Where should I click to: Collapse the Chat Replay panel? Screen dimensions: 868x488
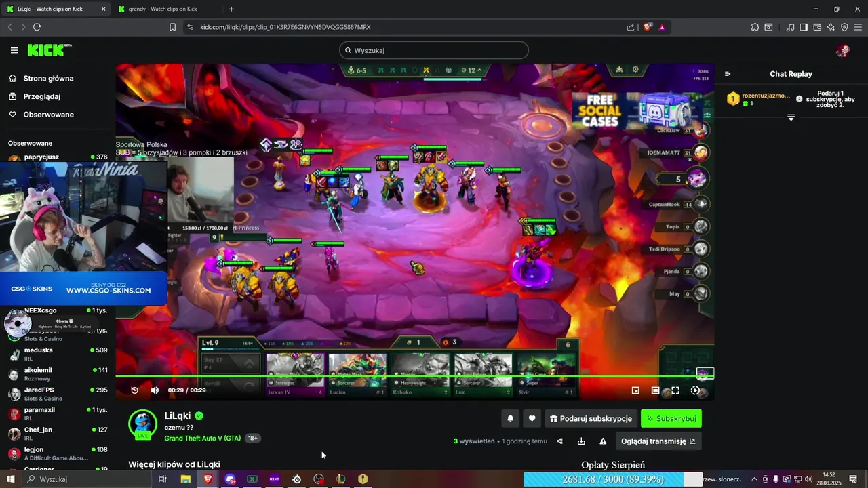pyautogui.click(x=728, y=74)
